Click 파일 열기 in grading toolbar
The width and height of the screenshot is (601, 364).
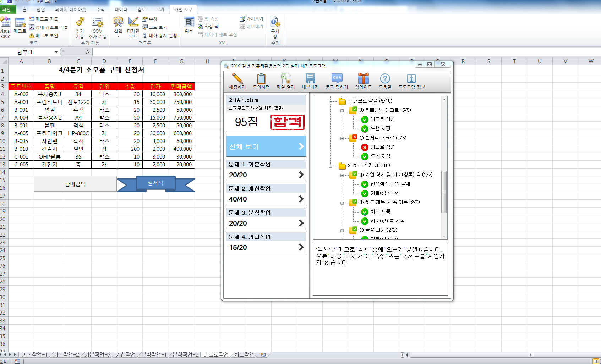tap(286, 81)
